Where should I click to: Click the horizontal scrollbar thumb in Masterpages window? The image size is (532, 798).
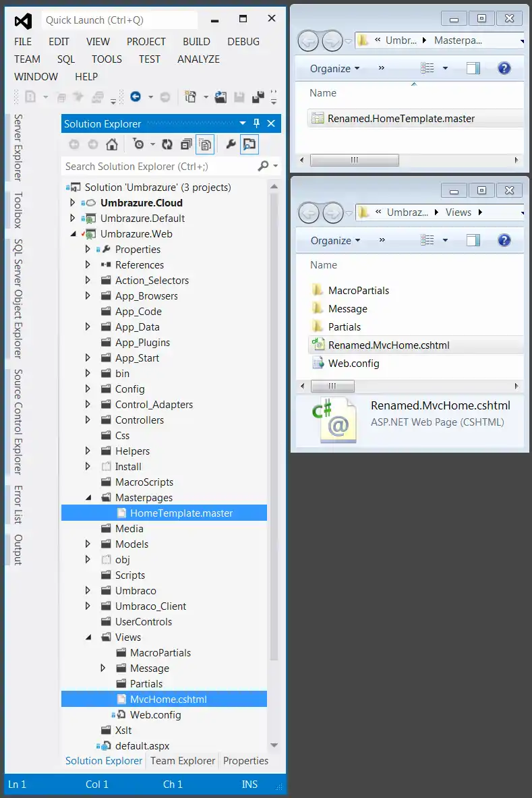click(355, 161)
